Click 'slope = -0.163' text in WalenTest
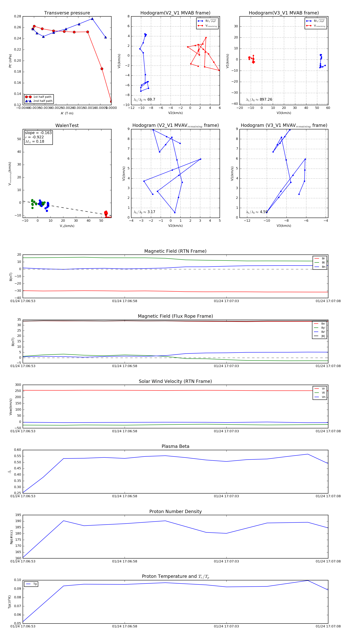The width and height of the screenshot is (351, 644). pyautogui.click(x=38, y=133)
